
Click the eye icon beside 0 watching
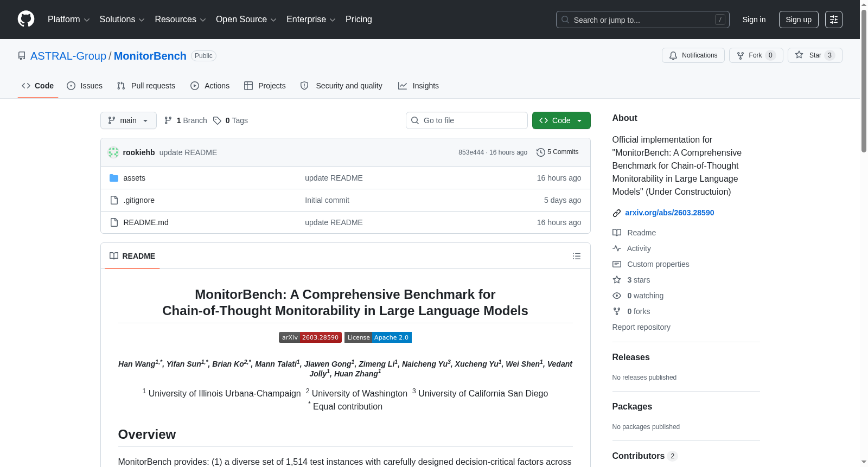pos(617,296)
